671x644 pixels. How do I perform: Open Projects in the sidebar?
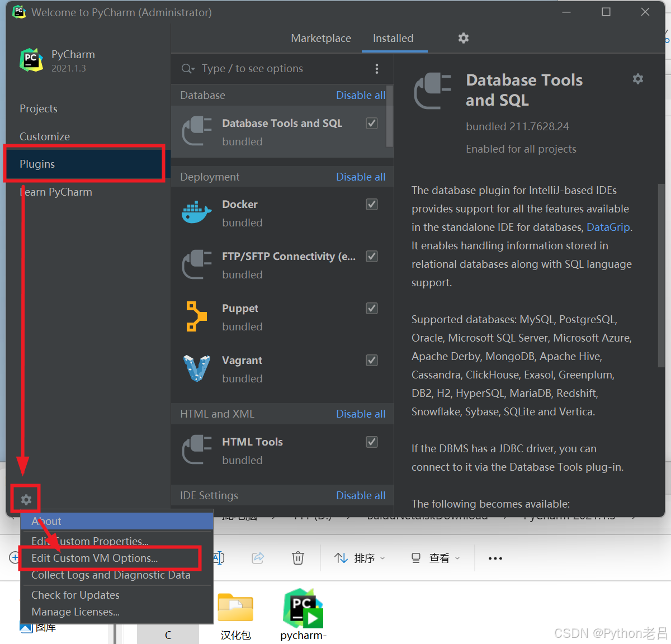point(39,108)
